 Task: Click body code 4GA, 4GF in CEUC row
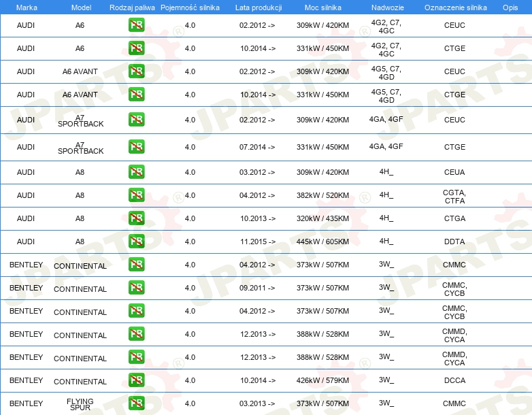click(386, 119)
